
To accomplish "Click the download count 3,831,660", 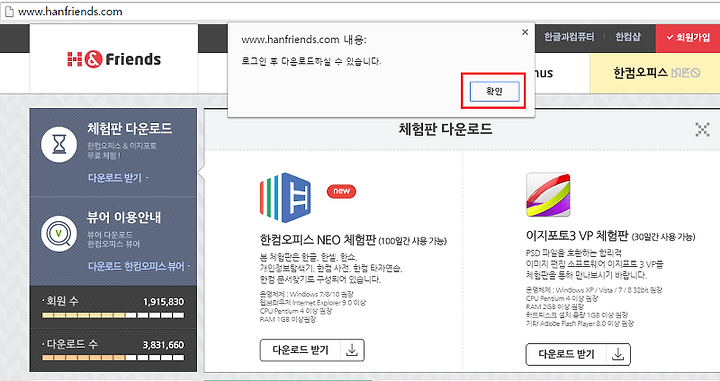I will click(x=163, y=345).
